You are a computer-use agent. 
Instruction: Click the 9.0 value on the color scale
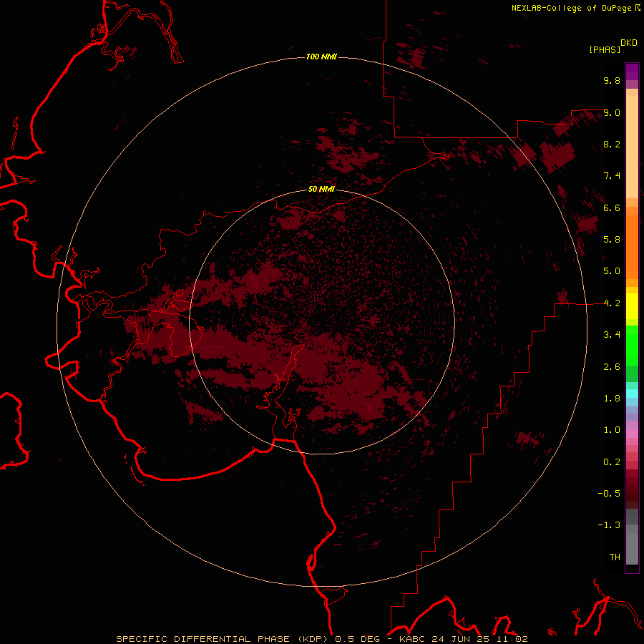click(612, 112)
